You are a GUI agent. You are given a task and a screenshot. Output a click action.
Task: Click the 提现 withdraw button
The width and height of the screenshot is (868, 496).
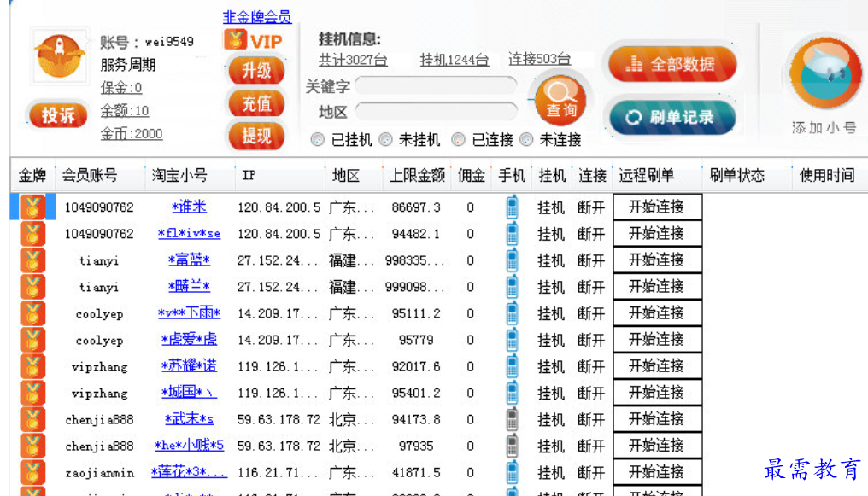(x=256, y=136)
